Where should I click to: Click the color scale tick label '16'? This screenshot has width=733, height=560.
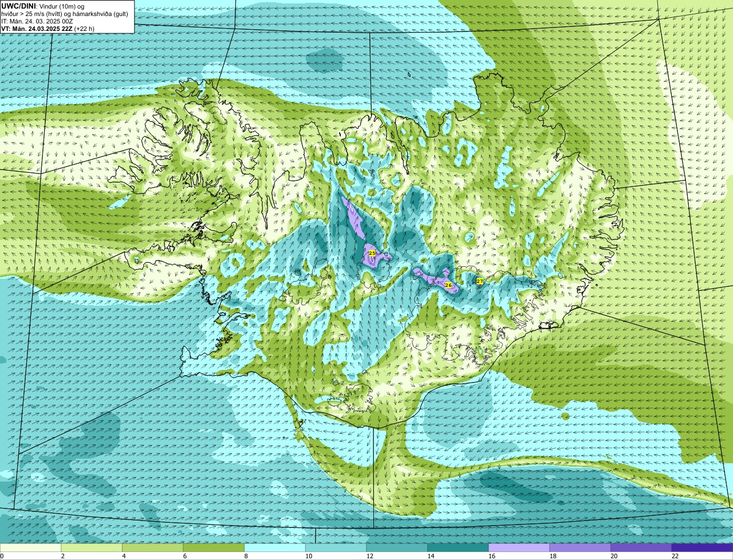[492, 556]
